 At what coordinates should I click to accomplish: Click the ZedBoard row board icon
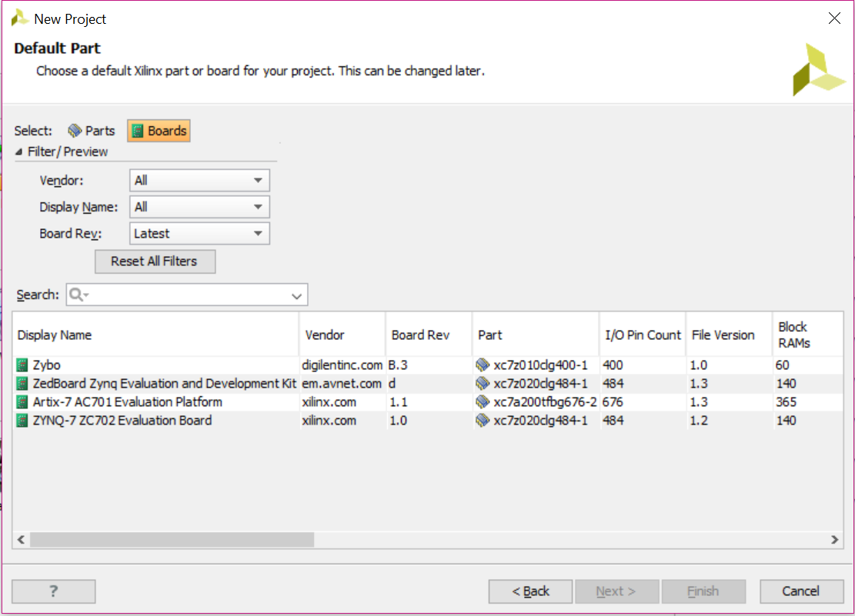(22, 383)
